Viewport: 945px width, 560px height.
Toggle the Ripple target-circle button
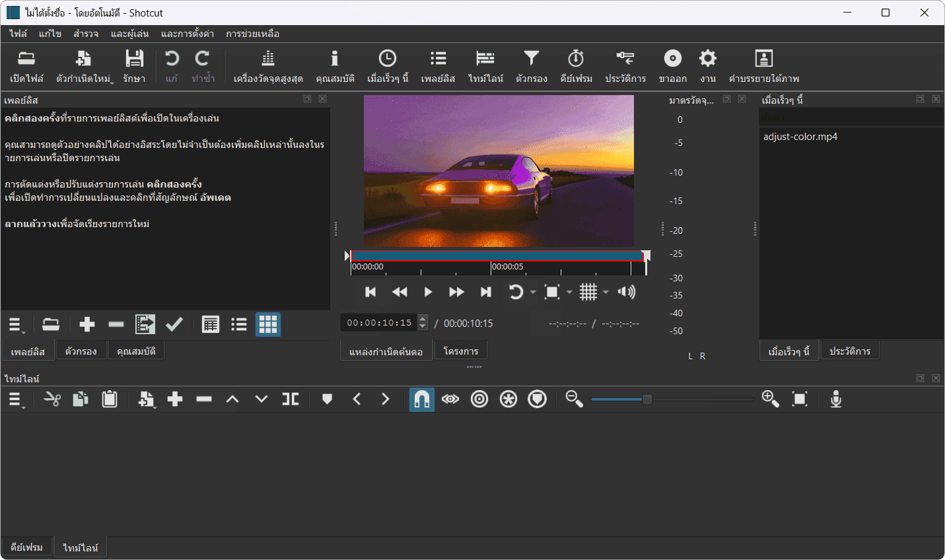[479, 399]
